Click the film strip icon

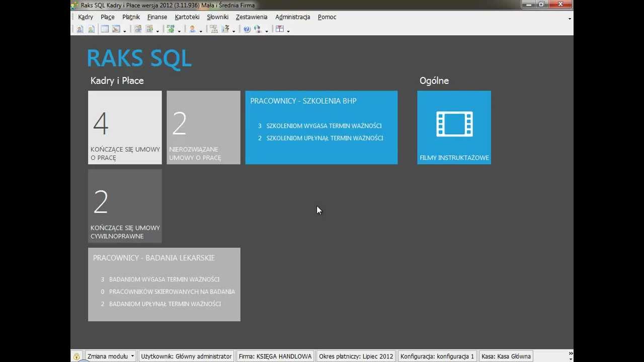click(454, 124)
